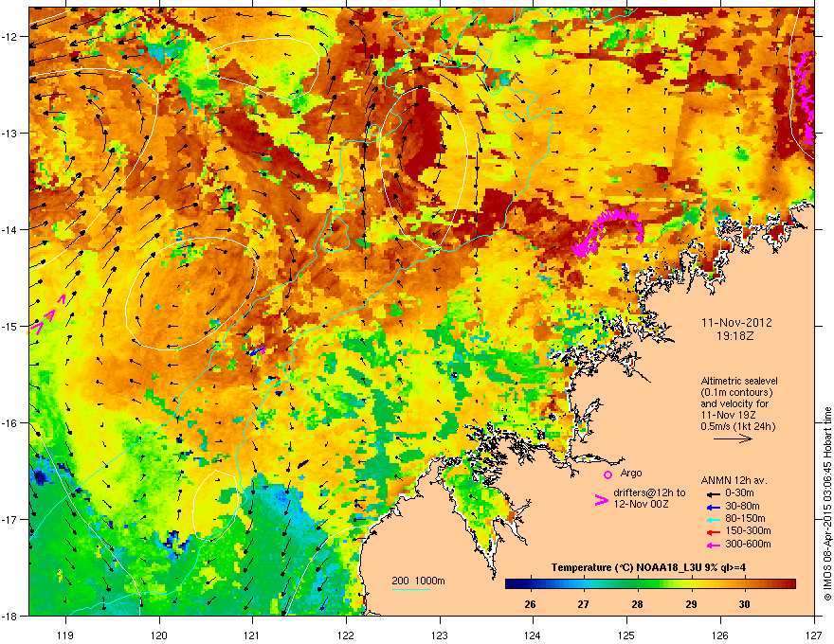The width and height of the screenshot is (834, 644).
Task: Click the colorbar tick label "27"
Action: point(584,604)
